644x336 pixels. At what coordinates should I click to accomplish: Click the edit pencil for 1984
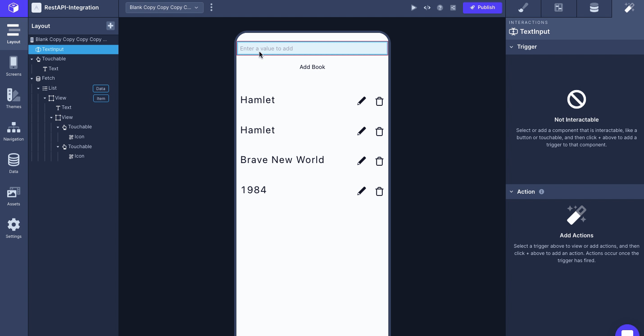[x=362, y=191]
